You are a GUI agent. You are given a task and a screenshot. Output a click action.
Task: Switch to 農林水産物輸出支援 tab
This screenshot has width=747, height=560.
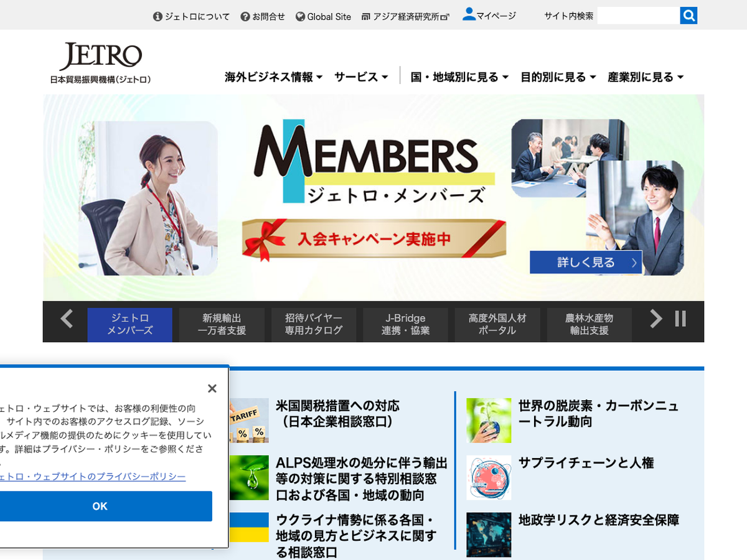coord(589,324)
